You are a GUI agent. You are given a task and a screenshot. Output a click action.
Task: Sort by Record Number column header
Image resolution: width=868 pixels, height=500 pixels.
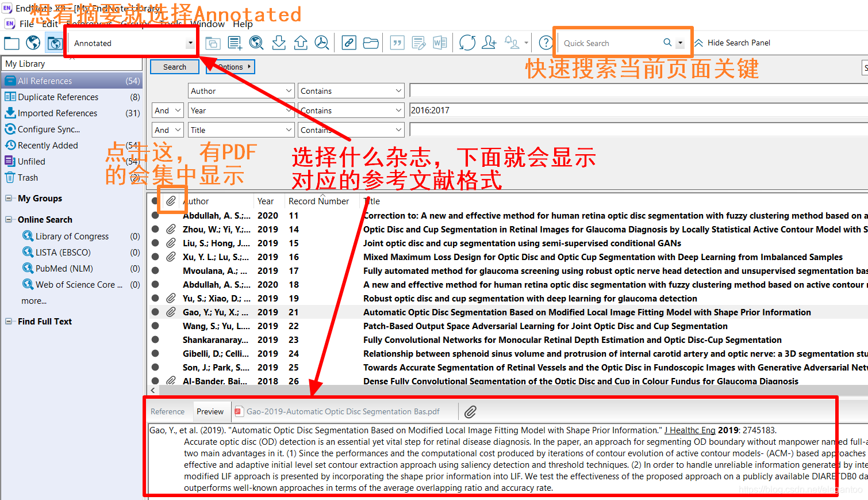pos(318,201)
